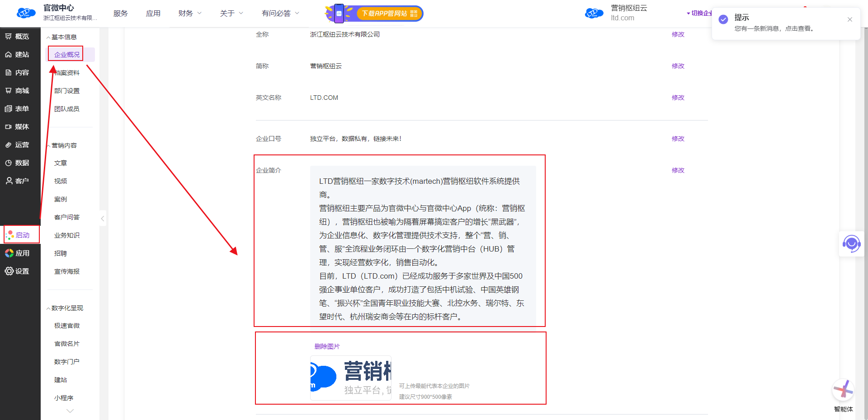
Task: Click the 营销枢纽云 cloud logo in the header
Action: click(594, 13)
